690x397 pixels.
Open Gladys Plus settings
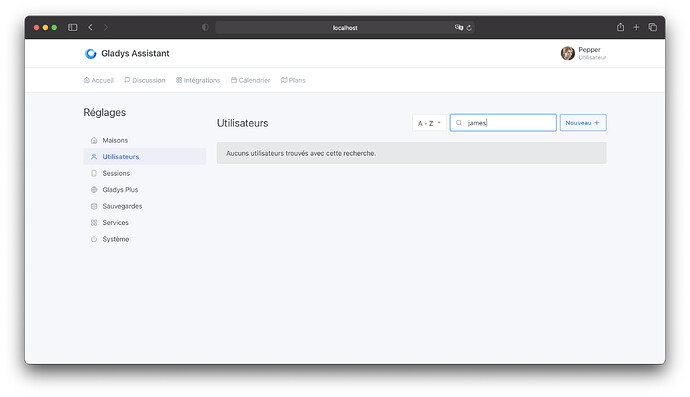point(145,190)
